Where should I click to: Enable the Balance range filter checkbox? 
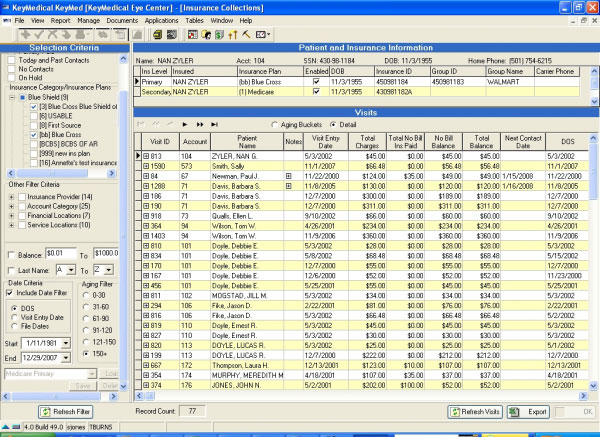click(11, 255)
